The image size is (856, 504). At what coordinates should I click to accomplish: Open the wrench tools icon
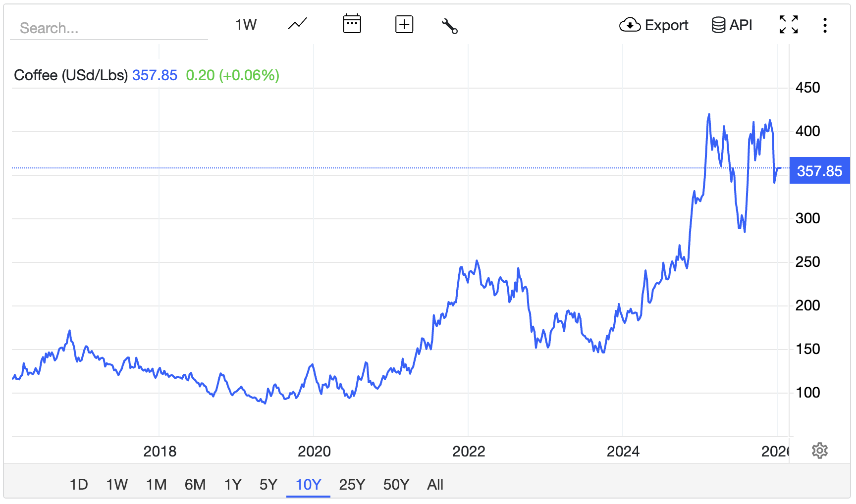click(x=449, y=26)
